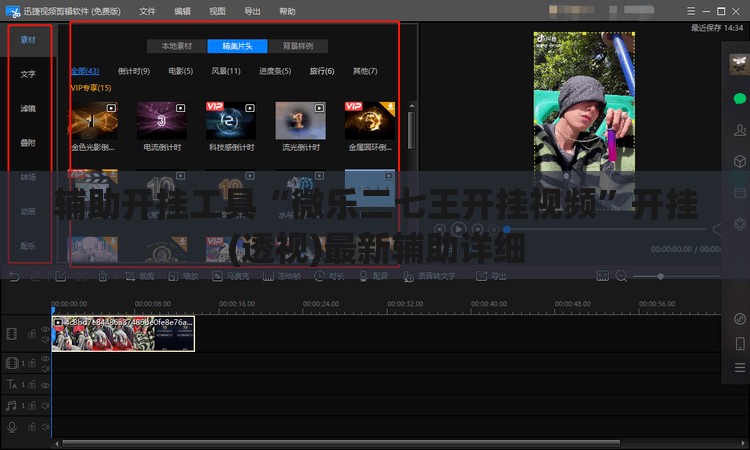The width and height of the screenshot is (750, 450).
Task: Toggle lock on the text track
Action: pos(32,384)
